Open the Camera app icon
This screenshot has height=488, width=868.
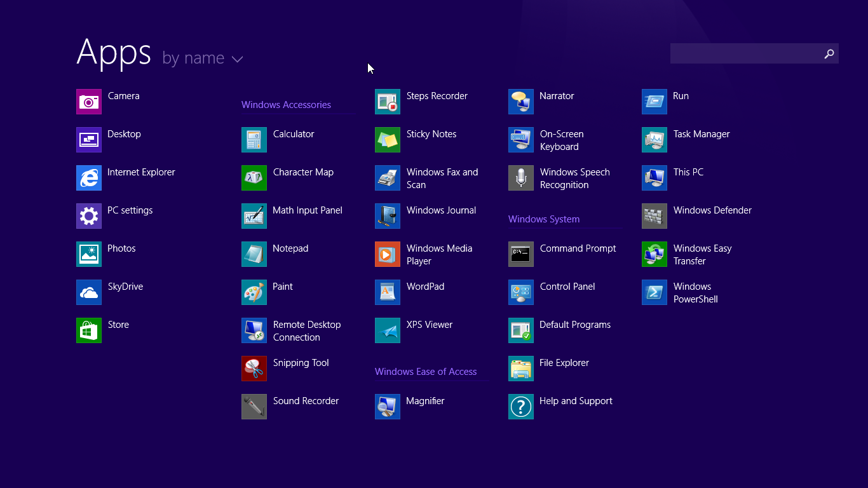[89, 102]
